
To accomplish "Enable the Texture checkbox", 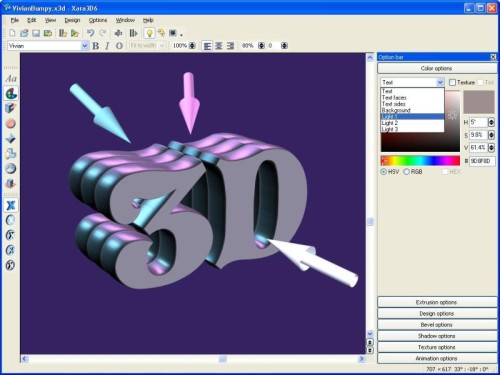I will (452, 82).
